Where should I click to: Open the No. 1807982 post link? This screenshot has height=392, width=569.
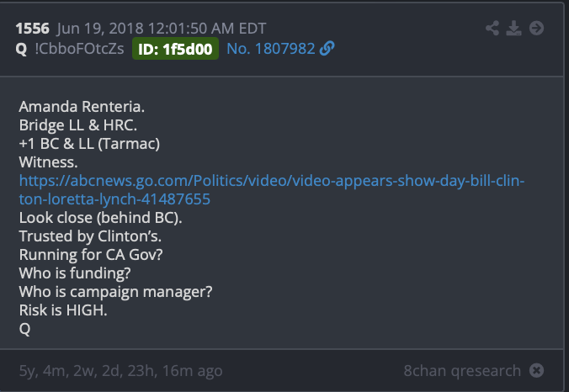click(271, 49)
